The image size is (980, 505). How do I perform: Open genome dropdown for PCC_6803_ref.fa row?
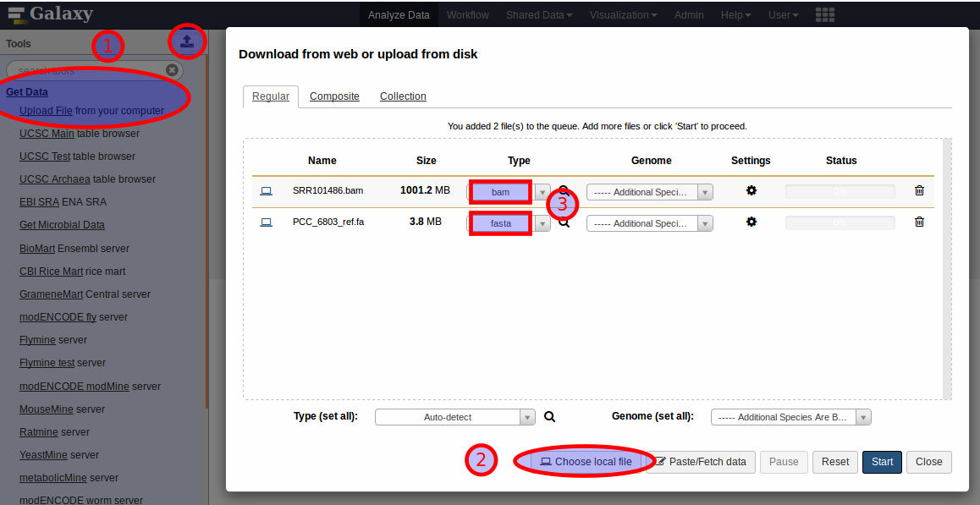(x=649, y=223)
